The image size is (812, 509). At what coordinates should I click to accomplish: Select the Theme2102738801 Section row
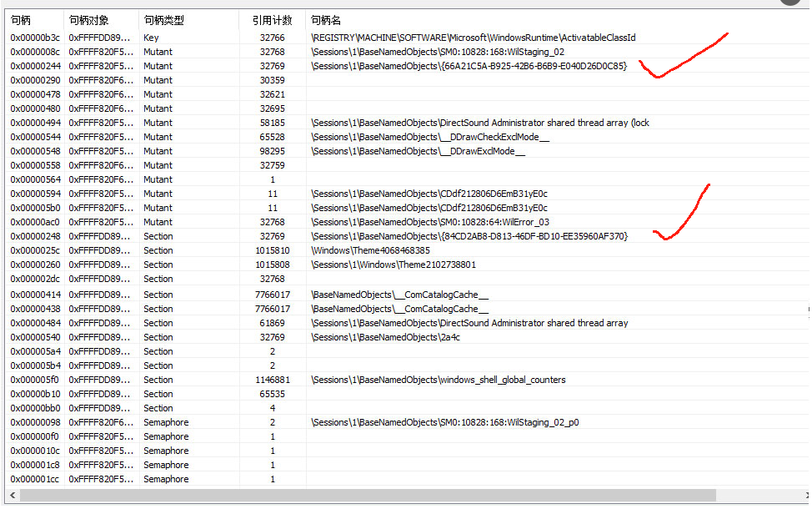393,265
